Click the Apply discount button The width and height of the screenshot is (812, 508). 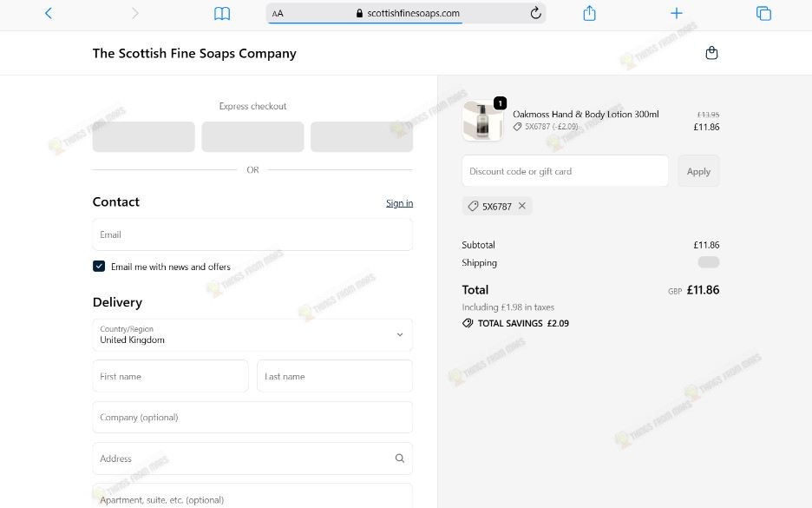[x=698, y=171]
